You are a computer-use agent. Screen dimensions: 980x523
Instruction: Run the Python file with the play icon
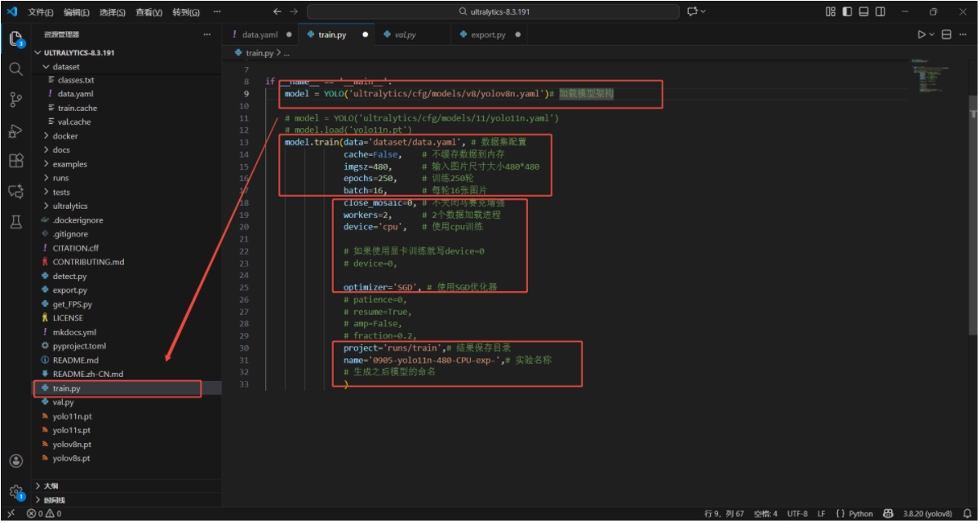coord(921,34)
